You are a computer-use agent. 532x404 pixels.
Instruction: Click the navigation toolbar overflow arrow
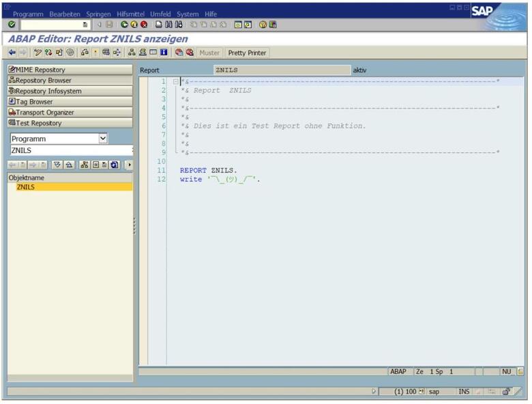coord(130,165)
